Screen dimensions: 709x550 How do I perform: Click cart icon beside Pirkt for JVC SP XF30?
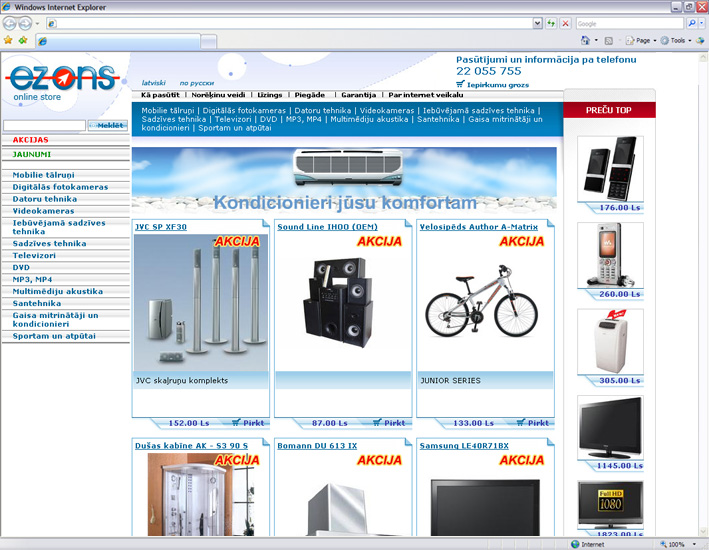[236, 423]
